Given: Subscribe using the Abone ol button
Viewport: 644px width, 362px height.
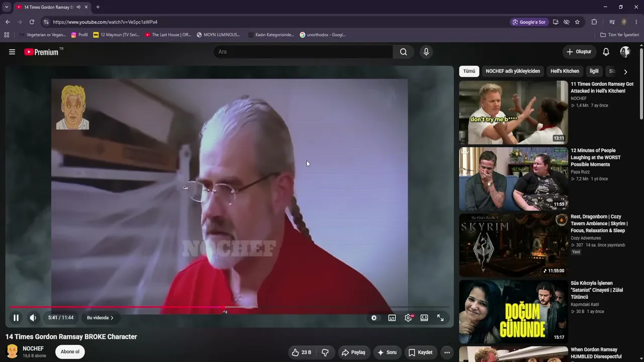Looking at the screenshot, I should tap(70, 351).
